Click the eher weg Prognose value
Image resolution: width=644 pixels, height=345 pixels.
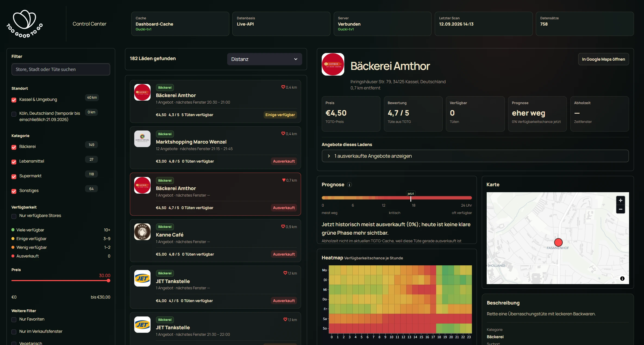(x=529, y=113)
